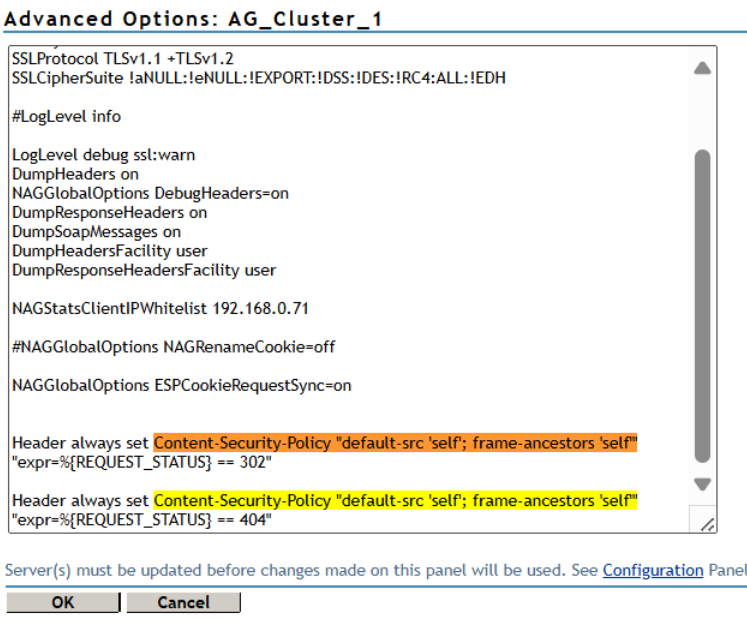
Task: Click the 'DumpSoapMessages on' line
Action: pos(96,232)
